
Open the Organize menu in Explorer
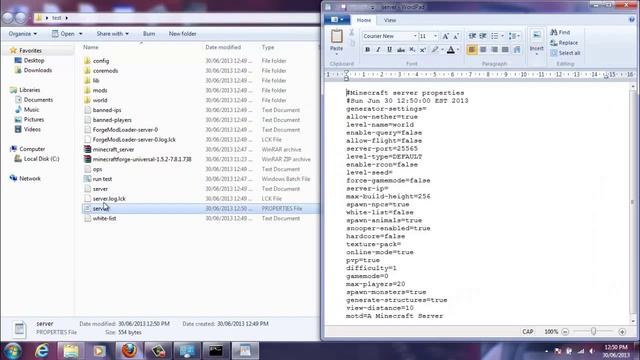click(x=23, y=34)
